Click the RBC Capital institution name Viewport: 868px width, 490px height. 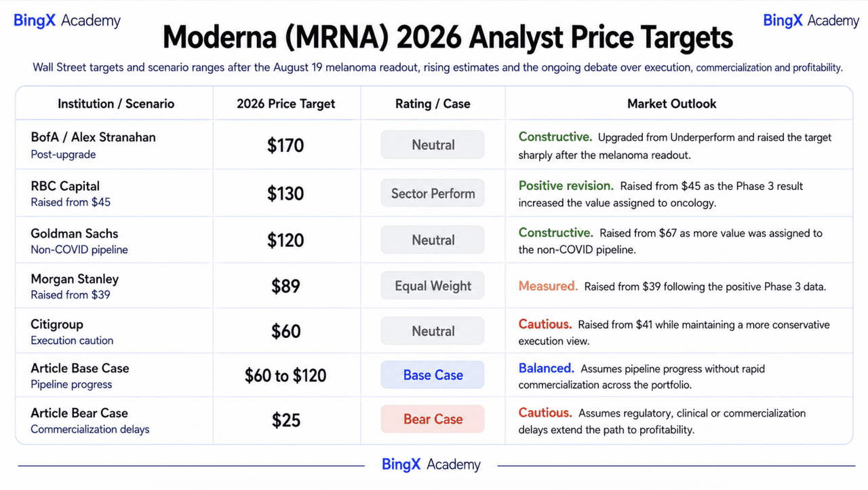coord(65,186)
